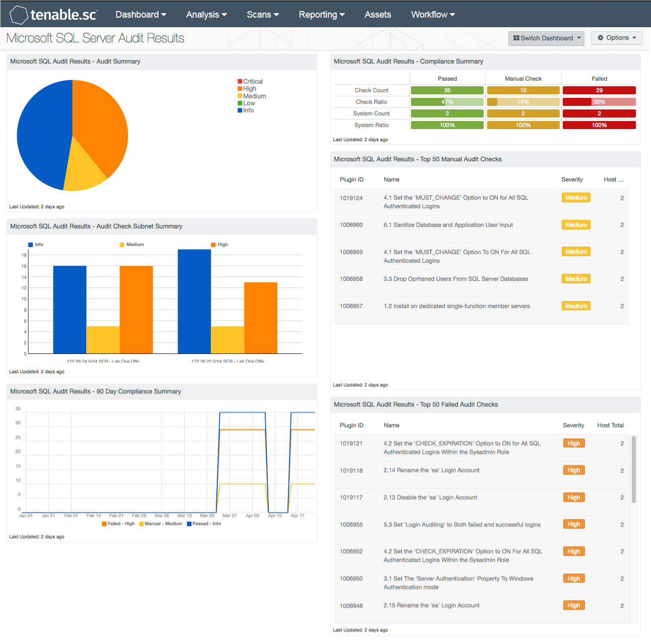Click Medium severity badge for plugin 1006960
Screen dimensions: 651x644
576,225
